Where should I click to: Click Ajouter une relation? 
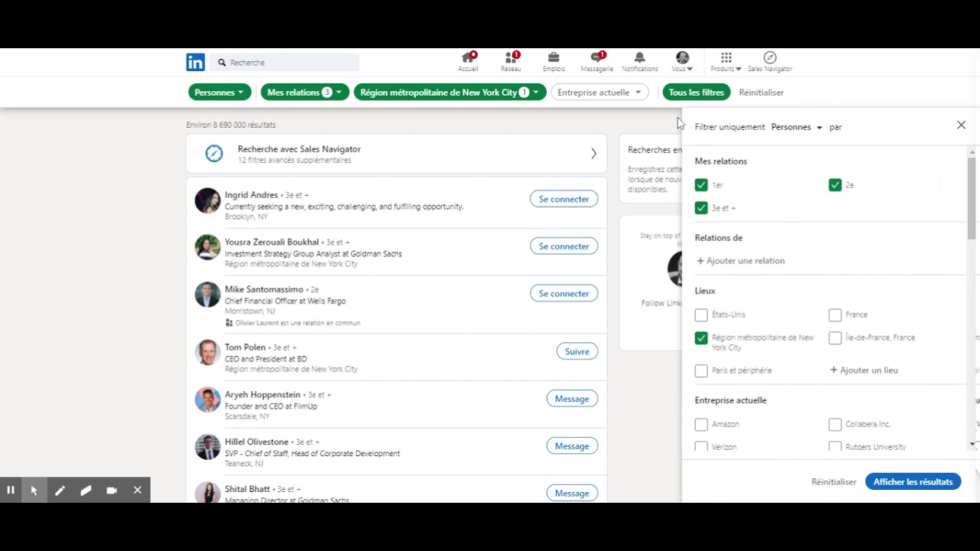tap(740, 261)
